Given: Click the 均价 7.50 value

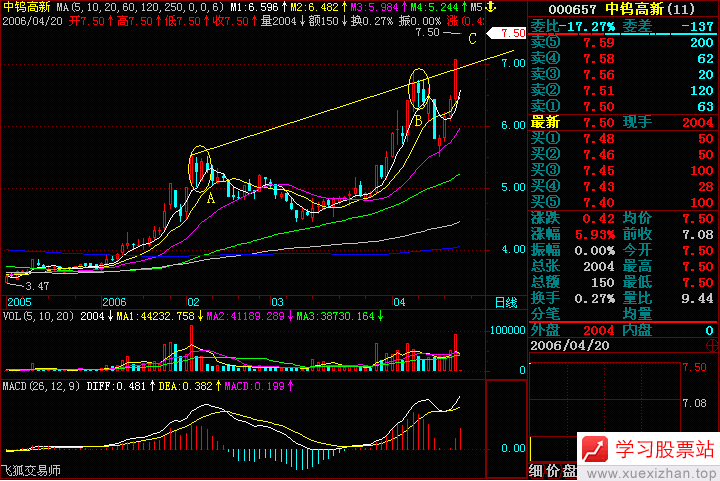Looking at the screenshot, I should [x=698, y=218].
